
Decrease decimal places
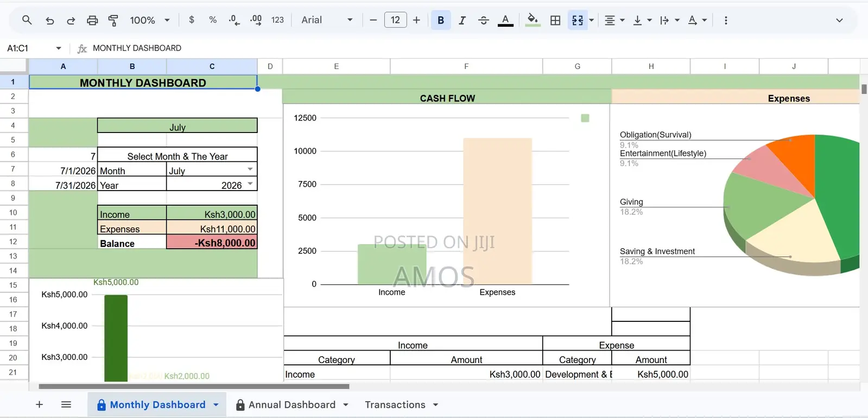click(x=234, y=20)
